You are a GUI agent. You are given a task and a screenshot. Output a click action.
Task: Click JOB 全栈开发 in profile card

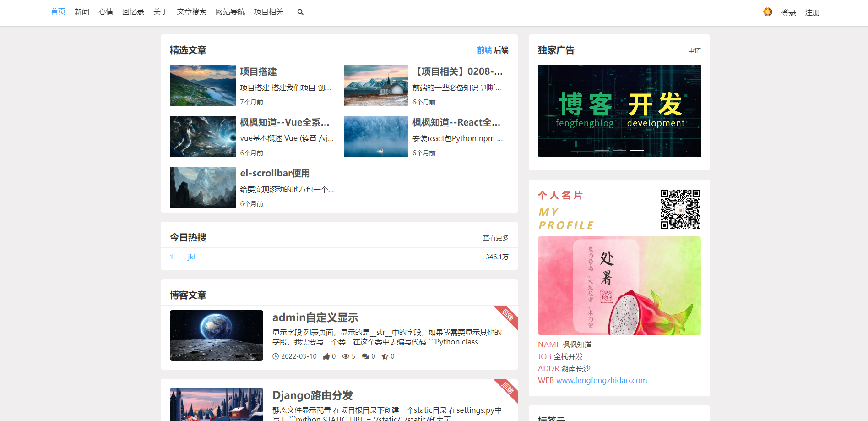coord(560,356)
